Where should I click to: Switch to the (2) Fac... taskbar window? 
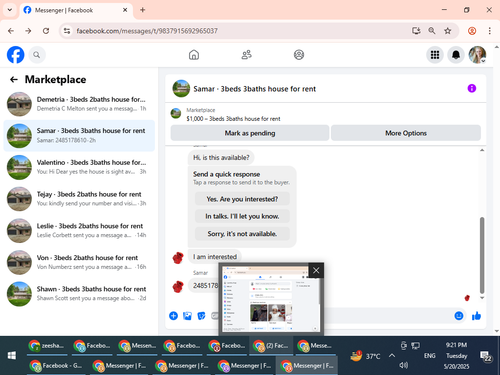click(272, 346)
